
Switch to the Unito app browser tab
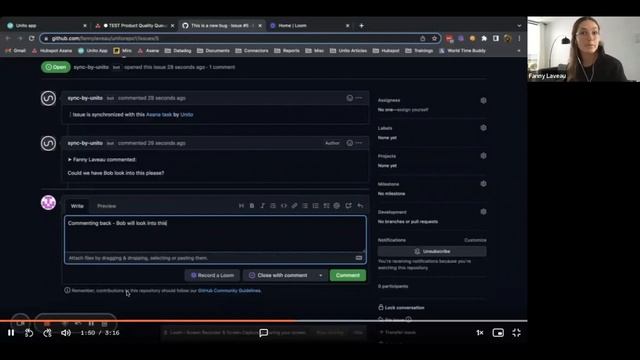[46, 25]
